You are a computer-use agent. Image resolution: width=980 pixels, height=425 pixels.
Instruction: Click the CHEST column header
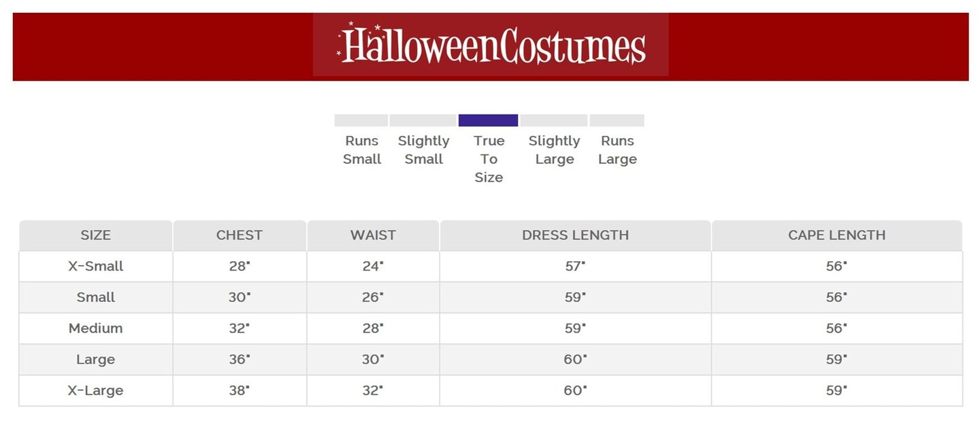click(x=239, y=235)
